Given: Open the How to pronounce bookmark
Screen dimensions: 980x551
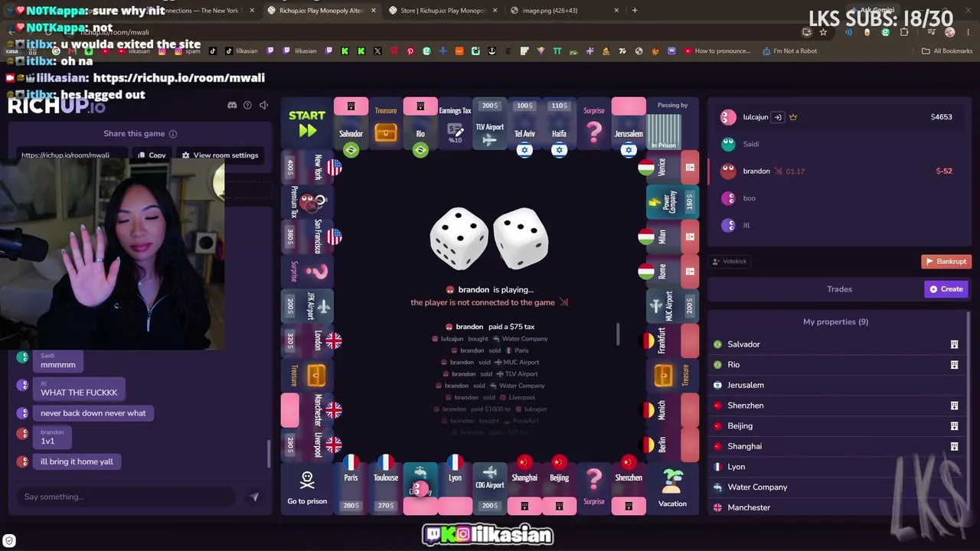Looking at the screenshot, I should (x=717, y=51).
